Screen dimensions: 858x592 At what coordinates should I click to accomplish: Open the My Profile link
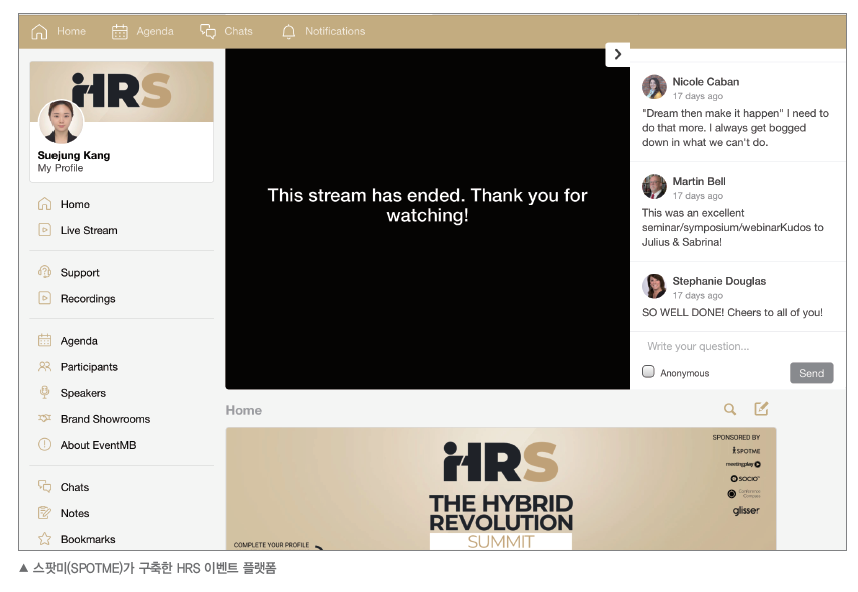[60, 168]
